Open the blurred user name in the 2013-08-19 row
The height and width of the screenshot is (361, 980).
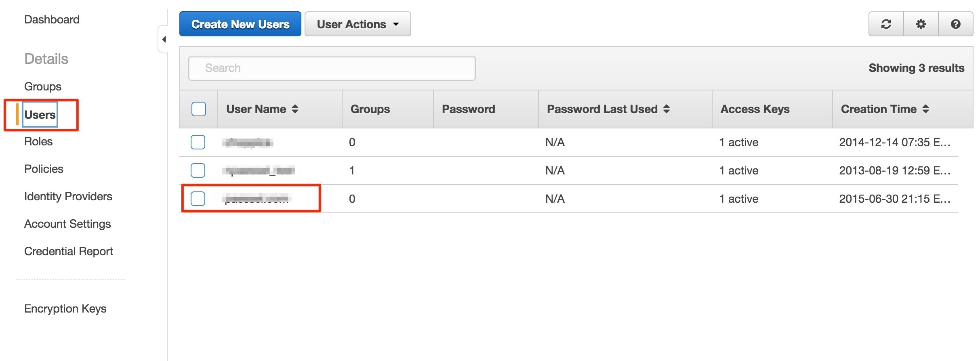click(x=259, y=170)
